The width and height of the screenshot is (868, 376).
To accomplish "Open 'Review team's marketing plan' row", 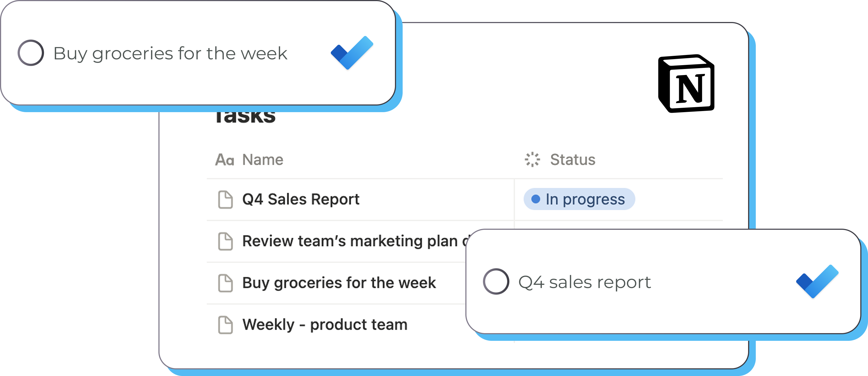I will [x=350, y=241].
